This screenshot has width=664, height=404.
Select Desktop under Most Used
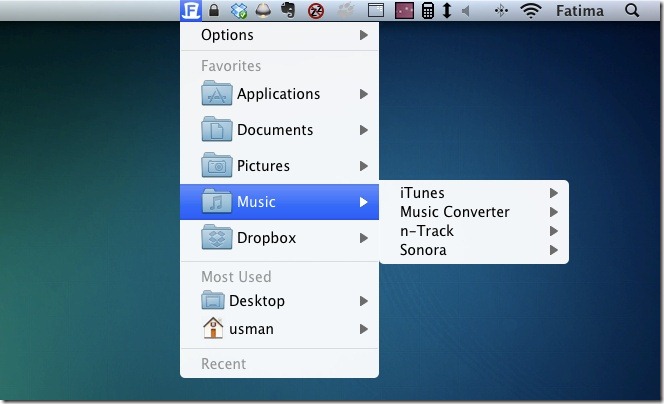click(279, 301)
